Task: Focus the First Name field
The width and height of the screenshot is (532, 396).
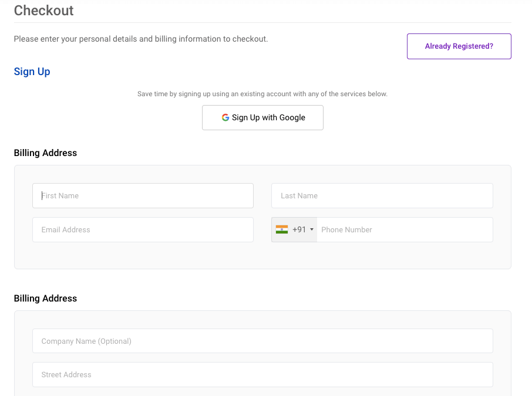Action: tap(143, 195)
